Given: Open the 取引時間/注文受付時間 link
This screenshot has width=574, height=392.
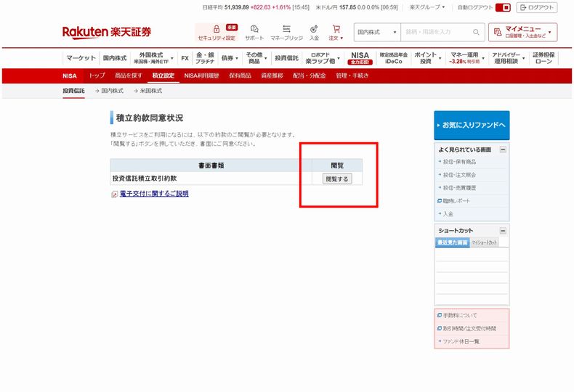Looking at the screenshot, I should (469, 328).
